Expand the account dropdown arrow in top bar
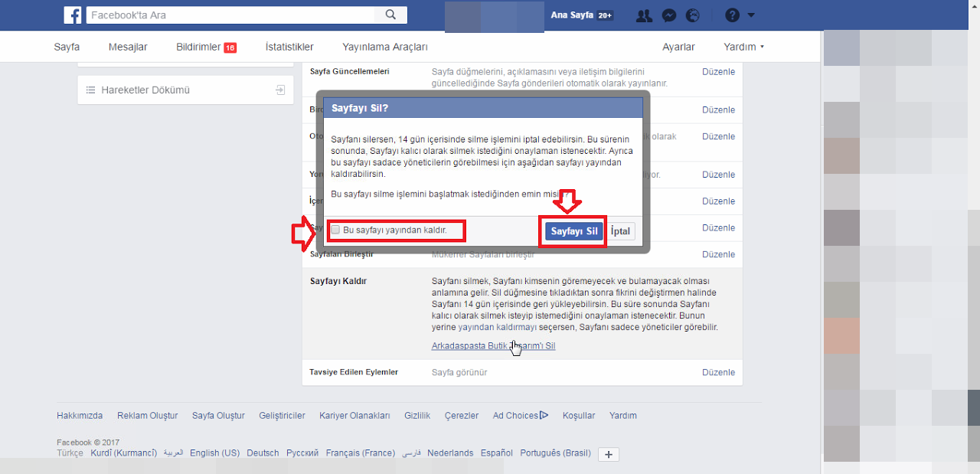Screen dimensions: 980x474 pos(751,15)
